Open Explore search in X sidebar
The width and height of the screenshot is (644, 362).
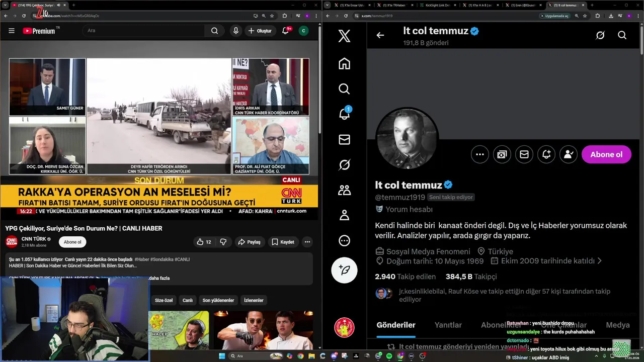[344, 89]
